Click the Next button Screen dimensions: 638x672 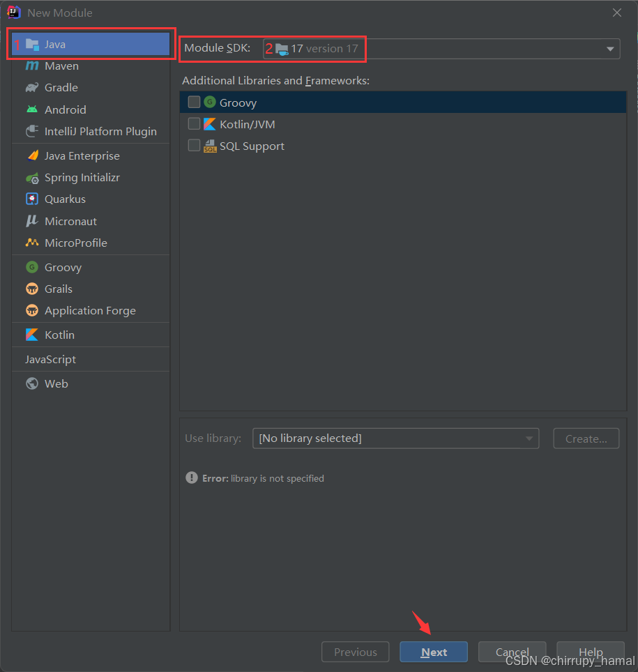tap(434, 652)
